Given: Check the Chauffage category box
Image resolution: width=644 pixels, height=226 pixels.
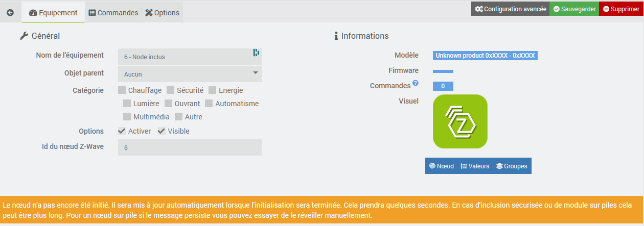Looking at the screenshot, I should click(122, 90).
